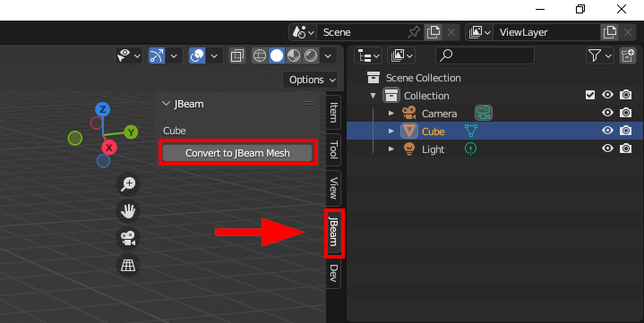The image size is (644, 323).
Task: Click Convert to JBeam Mesh button
Action: click(x=237, y=153)
